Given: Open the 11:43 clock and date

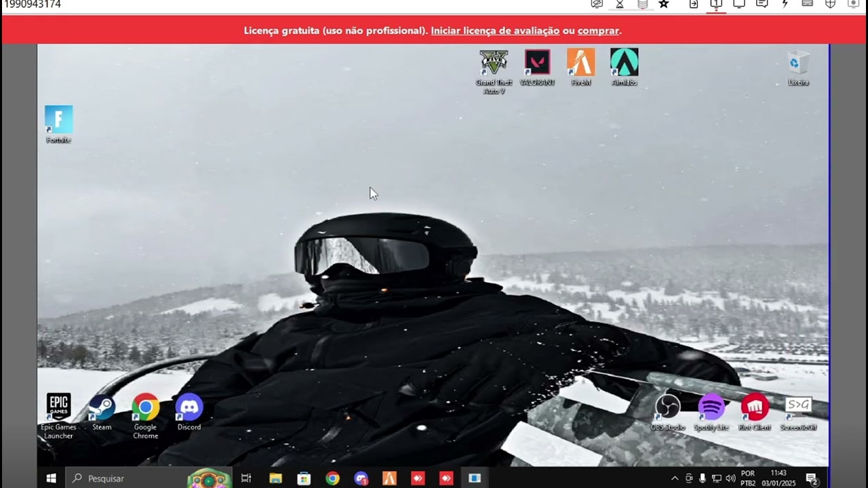Looking at the screenshot, I should click(778, 478).
